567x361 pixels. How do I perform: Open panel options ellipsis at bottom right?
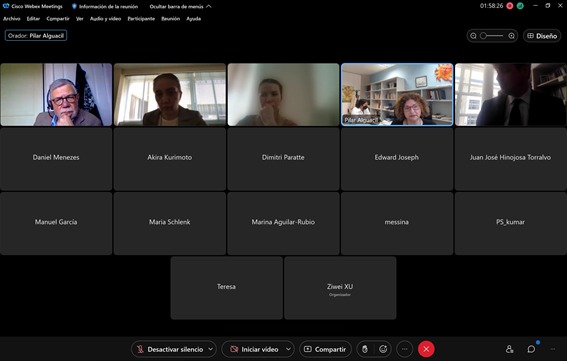pos(553,349)
